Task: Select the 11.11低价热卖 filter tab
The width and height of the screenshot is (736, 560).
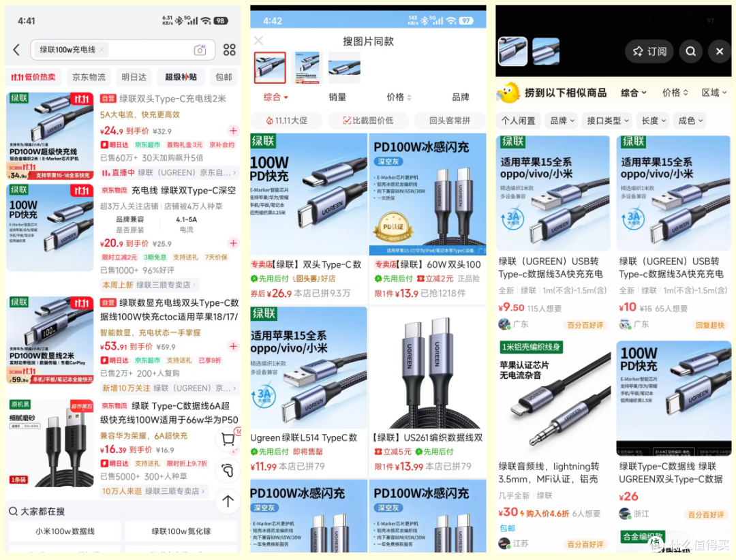Action: 33,77
